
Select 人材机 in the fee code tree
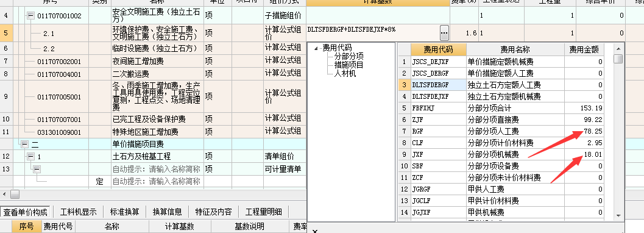(345, 74)
